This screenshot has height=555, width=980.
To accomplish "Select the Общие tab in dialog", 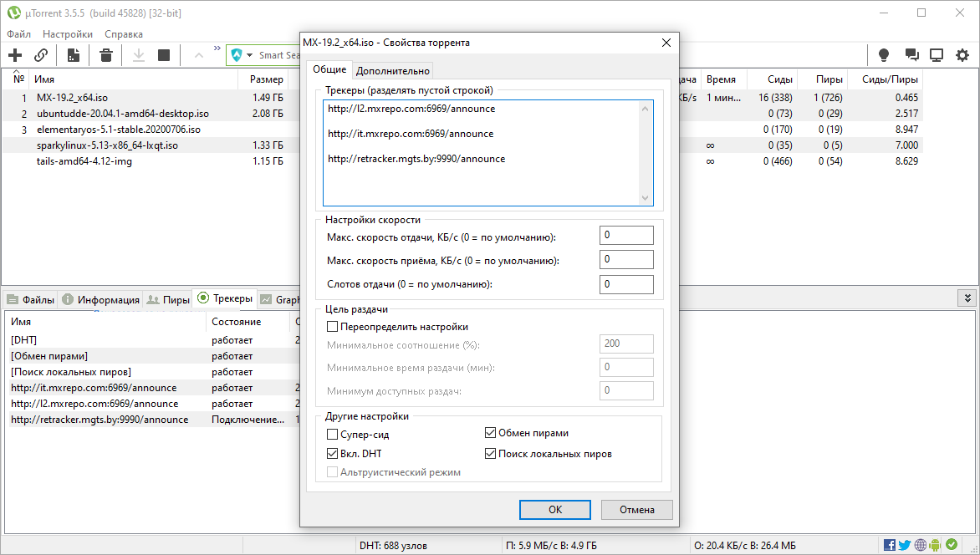I will point(329,69).
